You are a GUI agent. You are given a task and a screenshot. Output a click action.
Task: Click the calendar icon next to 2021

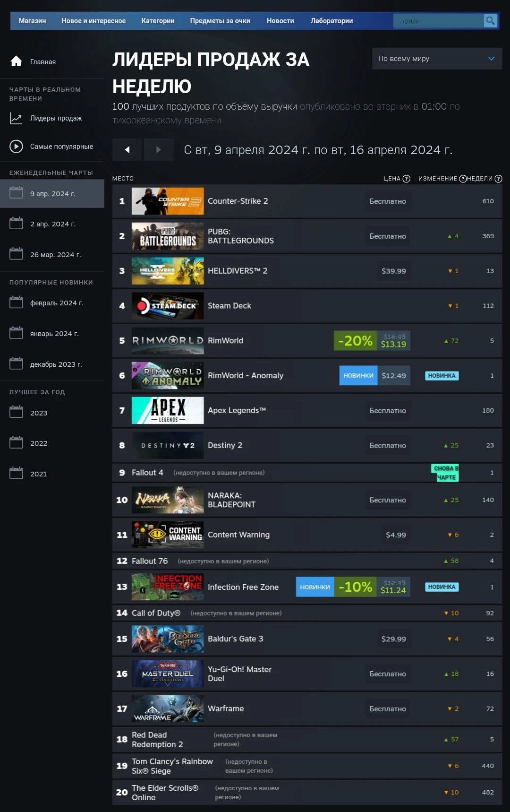[x=16, y=473]
